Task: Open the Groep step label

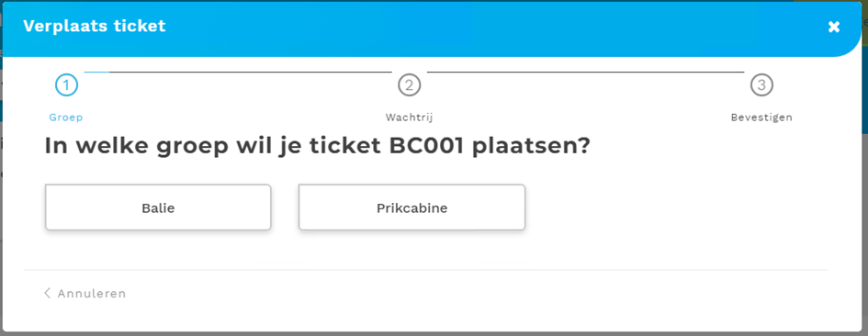Action: pyautogui.click(x=66, y=118)
